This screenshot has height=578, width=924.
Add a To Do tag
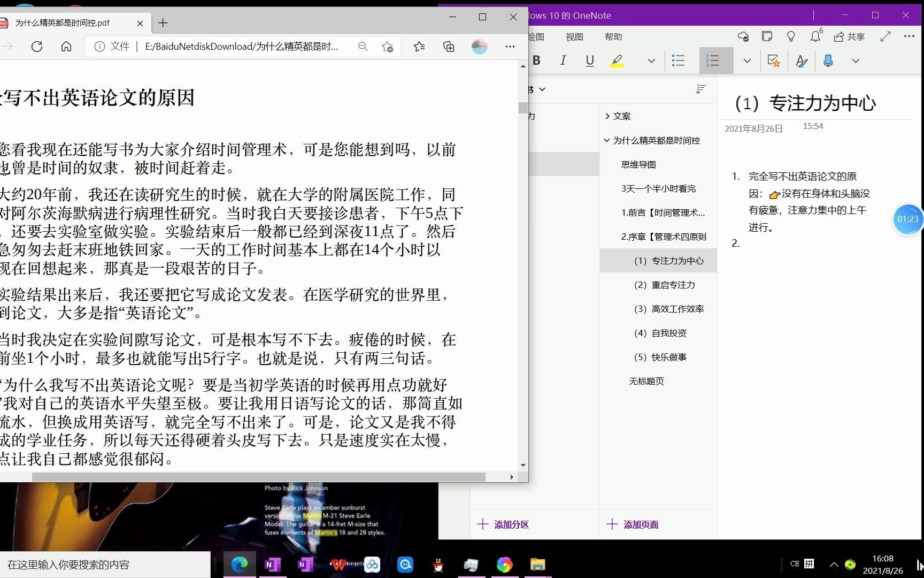click(x=773, y=60)
